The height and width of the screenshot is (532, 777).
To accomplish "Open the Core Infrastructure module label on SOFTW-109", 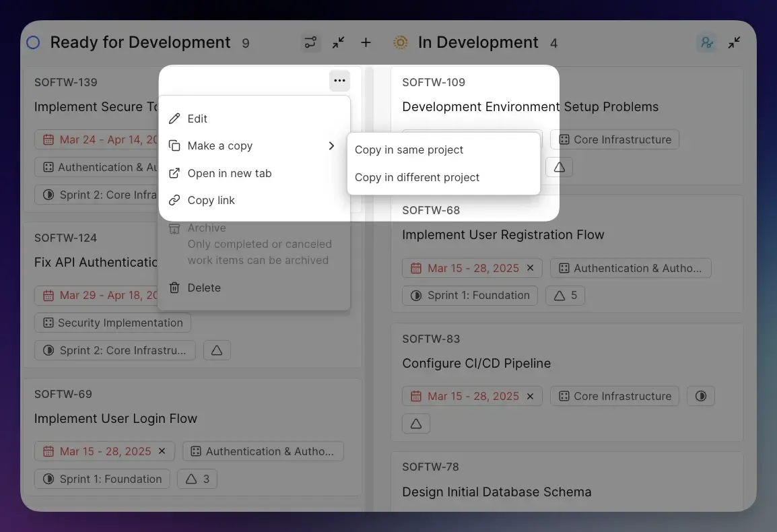I will pyautogui.click(x=614, y=139).
